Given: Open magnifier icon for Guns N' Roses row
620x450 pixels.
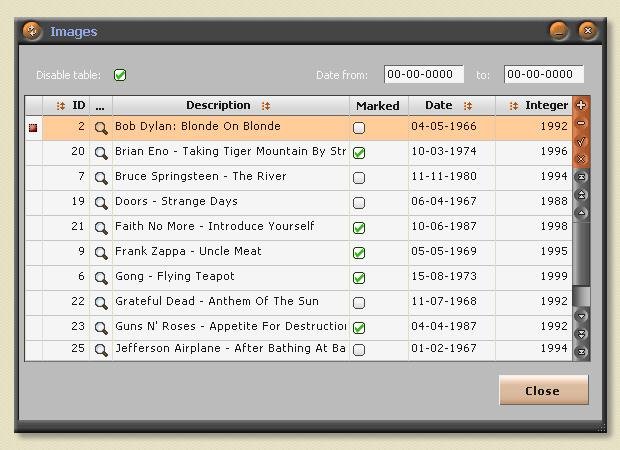Looking at the screenshot, I should coord(101,328).
